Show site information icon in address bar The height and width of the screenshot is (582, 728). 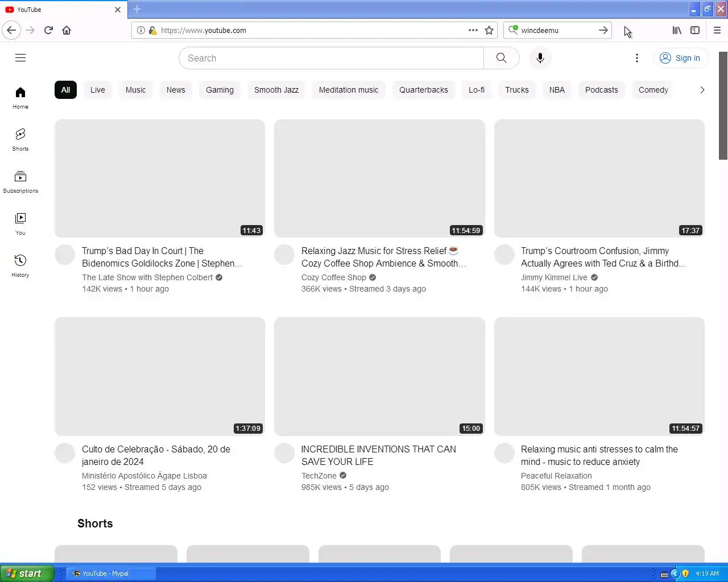[x=141, y=30]
